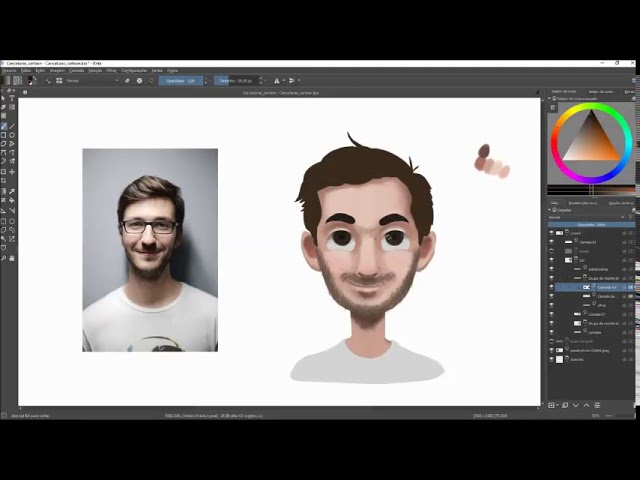640x480 pixels.
Task: Open the Arquivo menu
Action: point(9,71)
